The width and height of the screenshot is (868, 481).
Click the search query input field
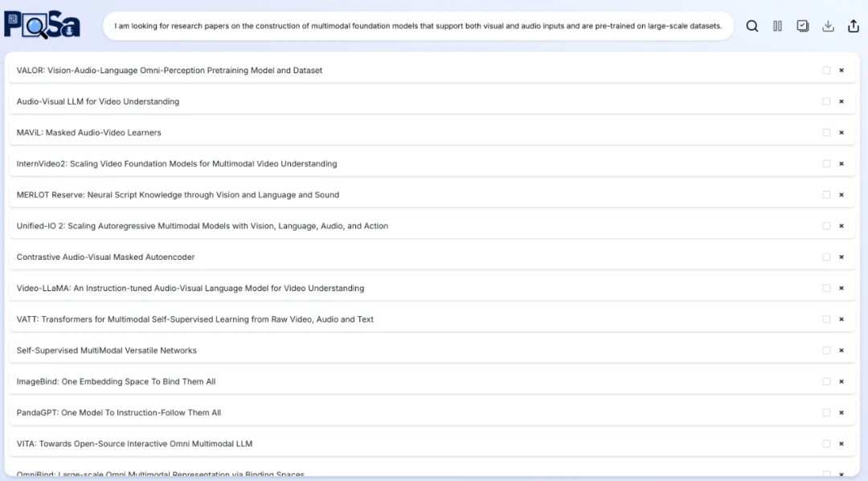tap(418, 26)
